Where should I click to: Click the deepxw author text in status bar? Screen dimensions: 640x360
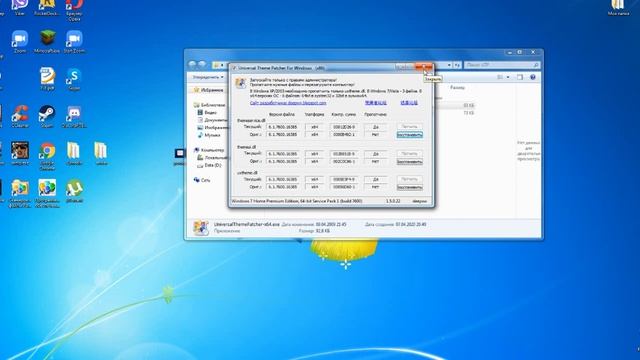click(420, 201)
